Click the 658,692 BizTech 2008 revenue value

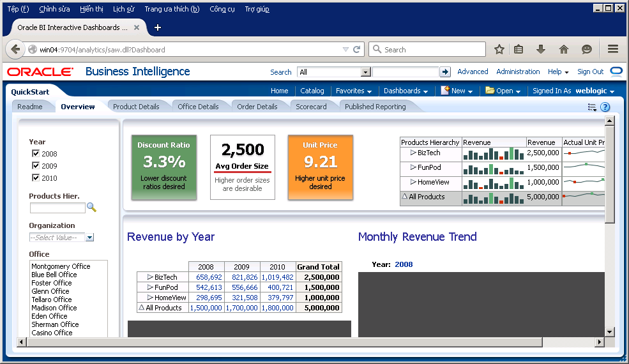(x=209, y=277)
